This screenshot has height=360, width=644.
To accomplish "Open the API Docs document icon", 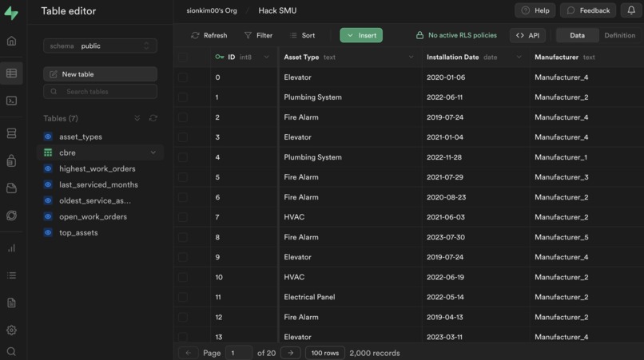I will 11,303.
